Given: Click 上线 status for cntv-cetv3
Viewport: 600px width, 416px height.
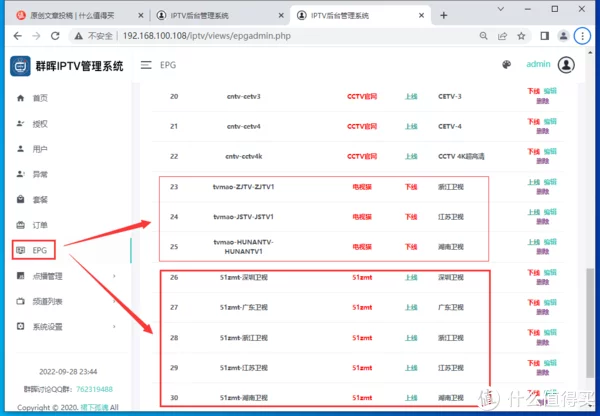Looking at the screenshot, I should pos(411,96).
